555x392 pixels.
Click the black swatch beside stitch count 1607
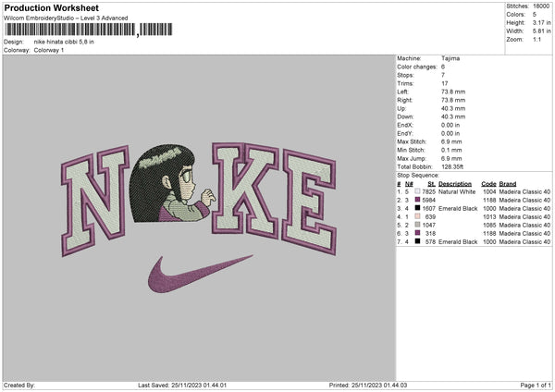(418, 208)
